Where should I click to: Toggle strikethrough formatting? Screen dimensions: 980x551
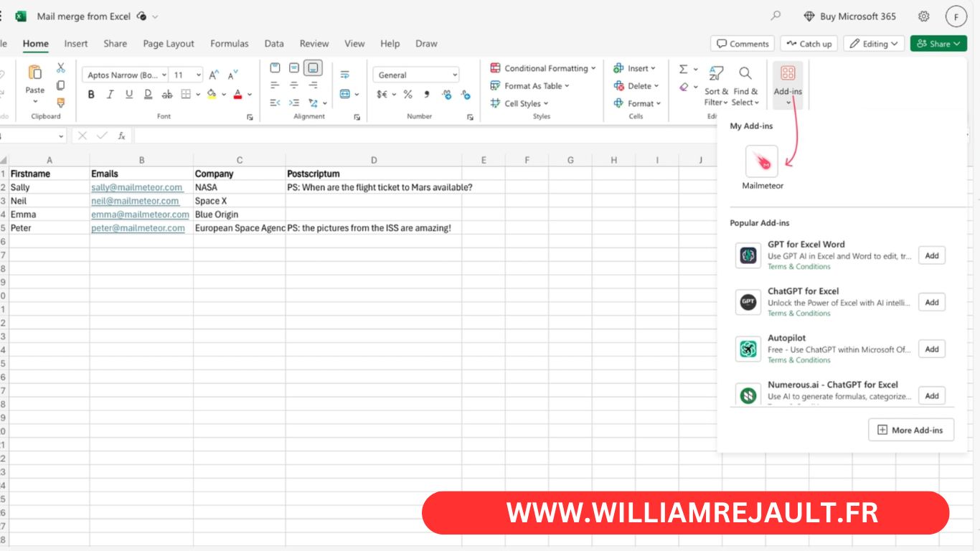[167, 94]
